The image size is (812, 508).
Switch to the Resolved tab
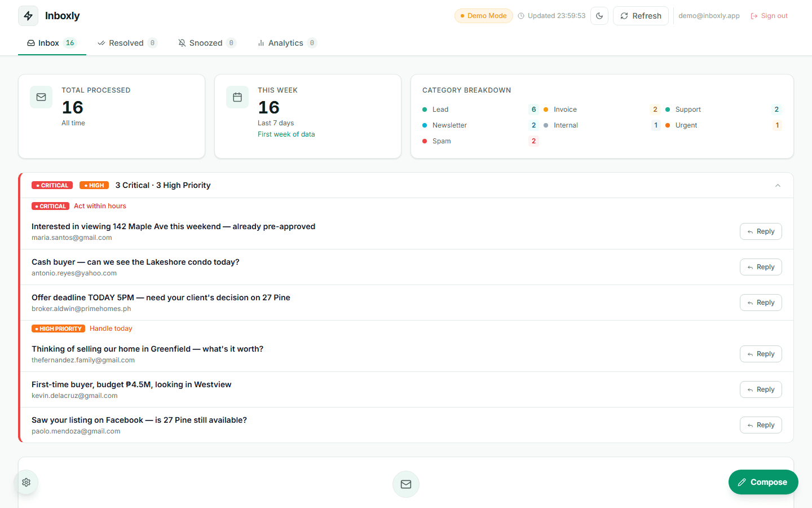127,43
